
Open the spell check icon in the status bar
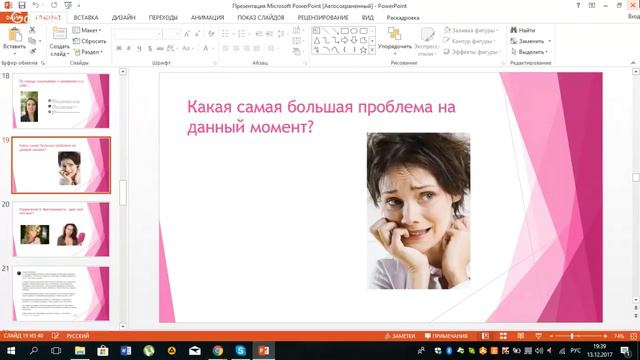tap(55, 336)
